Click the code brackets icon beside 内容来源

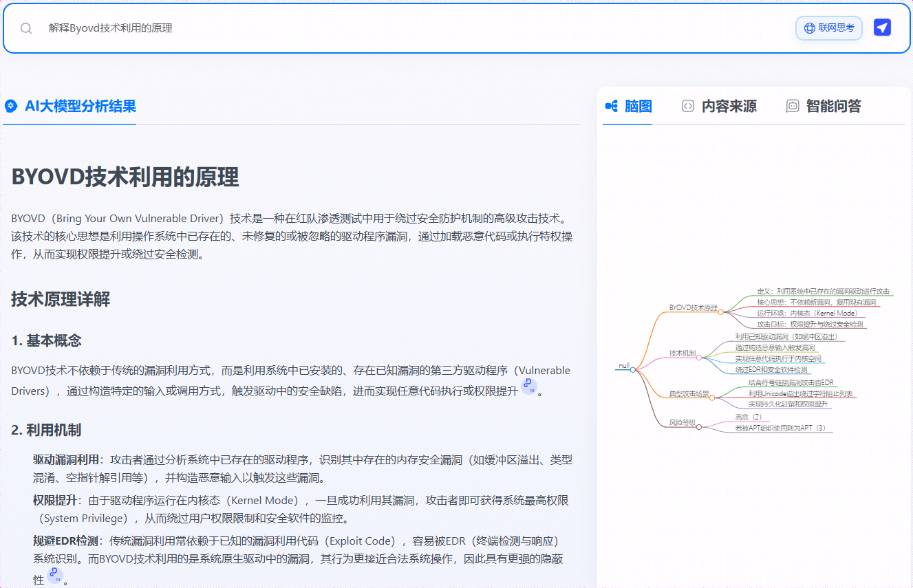point(687,106)
